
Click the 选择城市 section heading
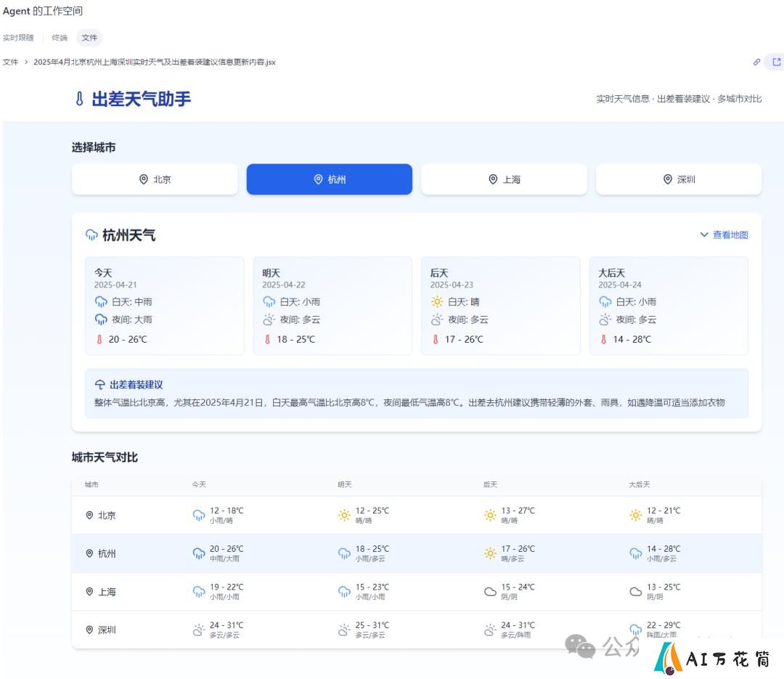click(94, 147)
